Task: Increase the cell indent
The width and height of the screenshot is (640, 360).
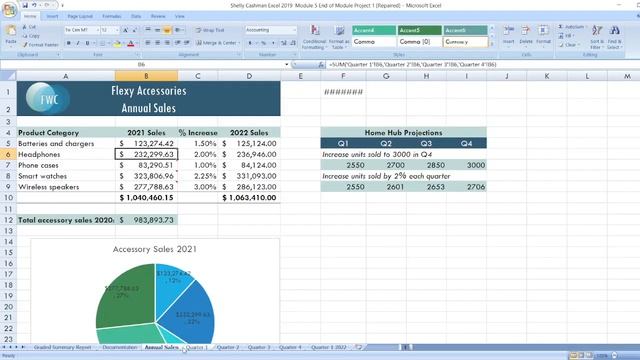Action: (x=187, y=43)
